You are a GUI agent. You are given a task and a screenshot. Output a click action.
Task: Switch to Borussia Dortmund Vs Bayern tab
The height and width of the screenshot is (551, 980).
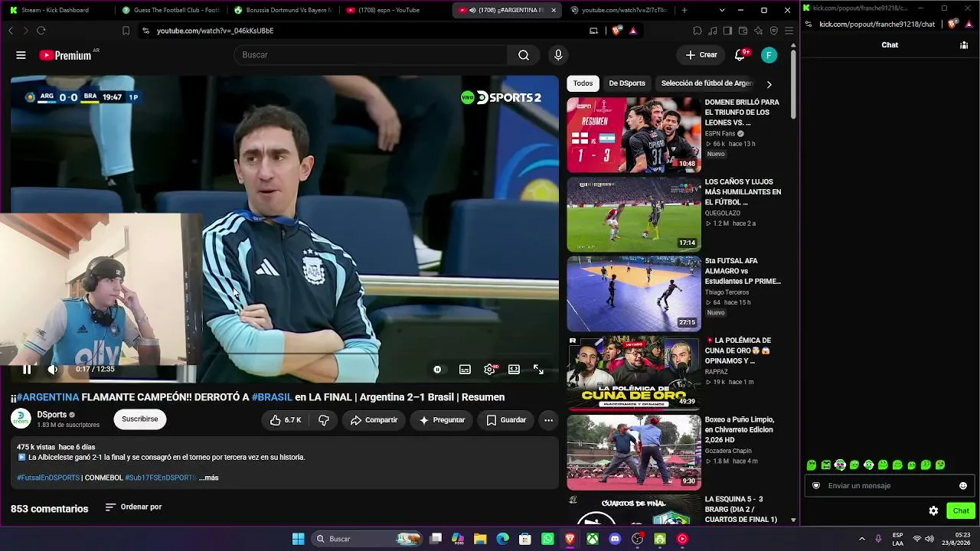(283, 10)
